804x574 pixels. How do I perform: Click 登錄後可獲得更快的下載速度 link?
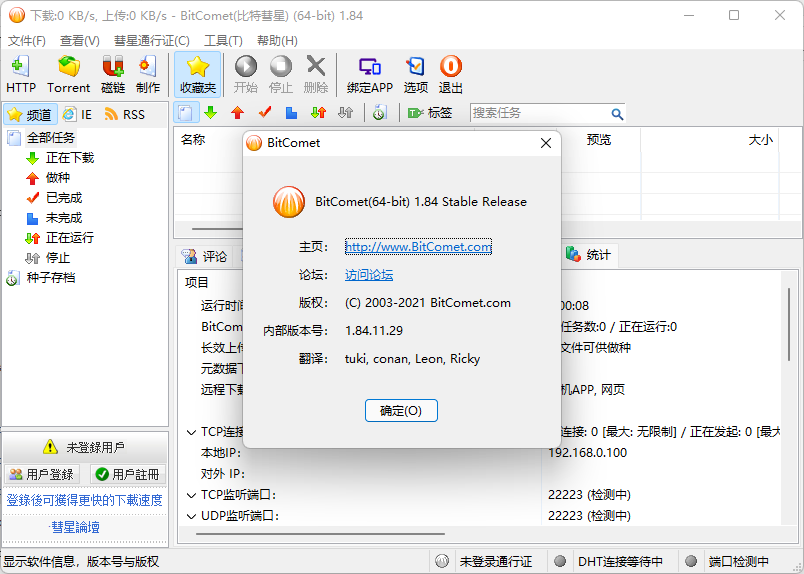(85, 500)
